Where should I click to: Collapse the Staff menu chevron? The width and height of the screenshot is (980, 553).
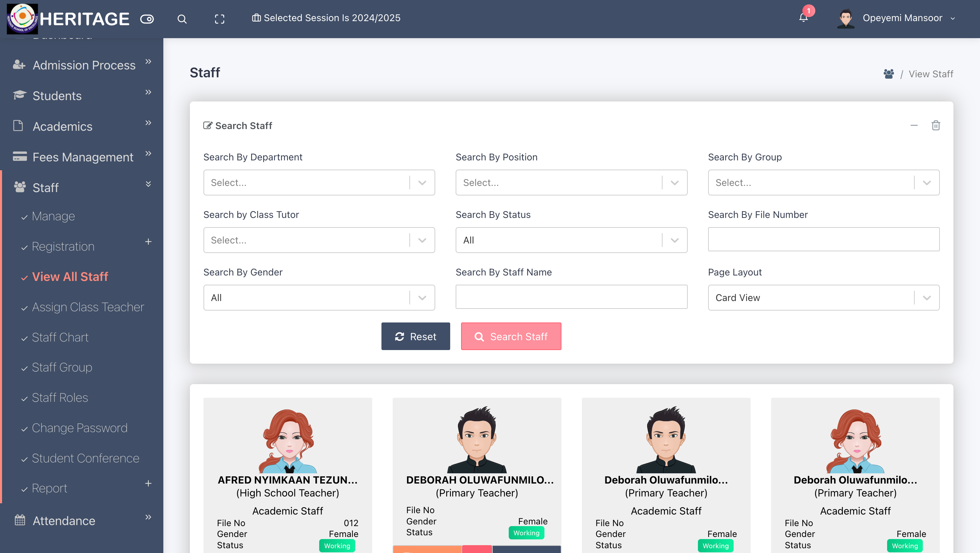coord(148,184)
